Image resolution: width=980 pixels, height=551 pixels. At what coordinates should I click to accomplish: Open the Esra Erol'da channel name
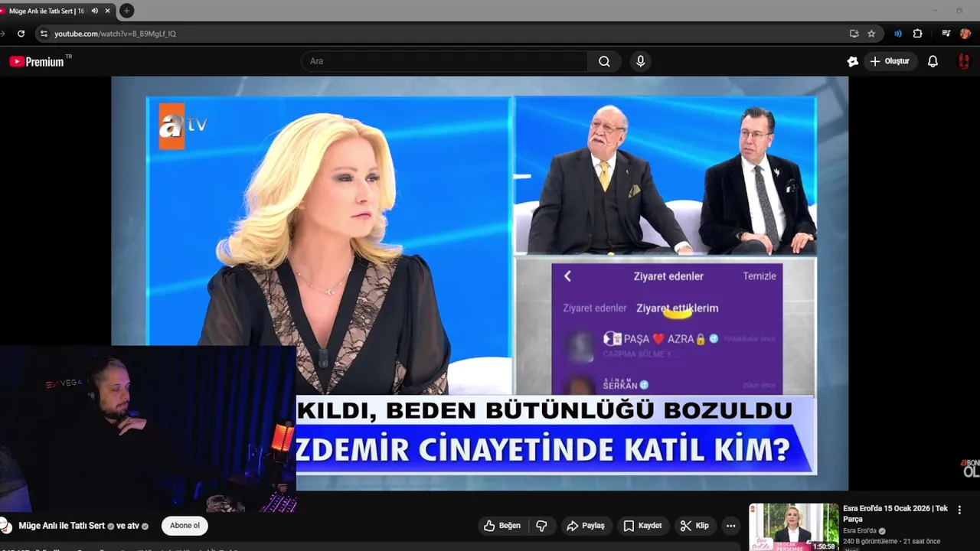pos(860,530)
